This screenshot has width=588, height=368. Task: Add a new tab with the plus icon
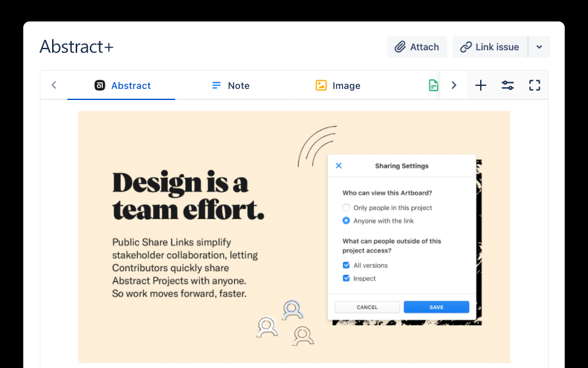[481, 85]
